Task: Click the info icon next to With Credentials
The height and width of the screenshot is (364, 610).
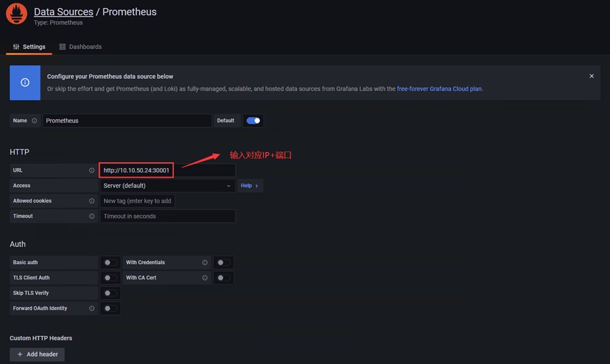Action: (x=204, y=263)
